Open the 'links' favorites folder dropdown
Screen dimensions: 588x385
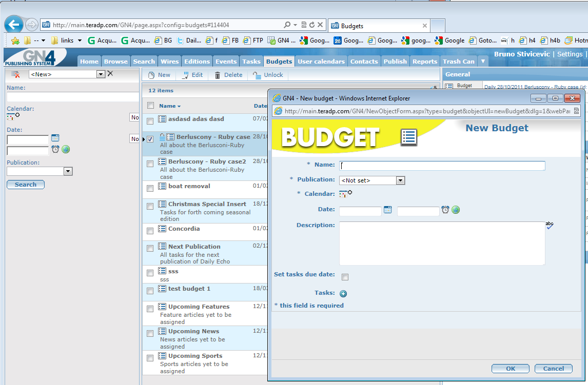click(x=80, y=40)
